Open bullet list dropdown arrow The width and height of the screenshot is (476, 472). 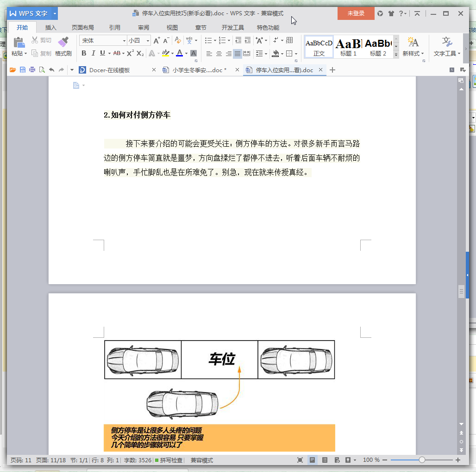point(215,41)
